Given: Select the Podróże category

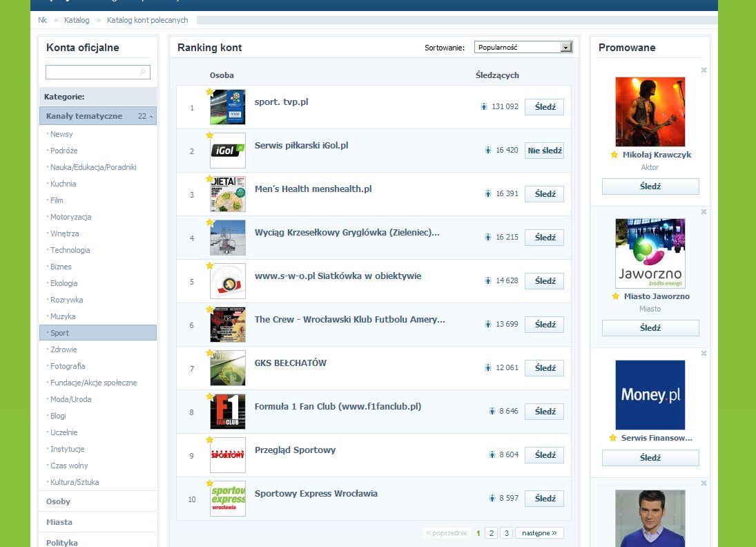Looking at the screenshot, I should (x=64, y=151).
